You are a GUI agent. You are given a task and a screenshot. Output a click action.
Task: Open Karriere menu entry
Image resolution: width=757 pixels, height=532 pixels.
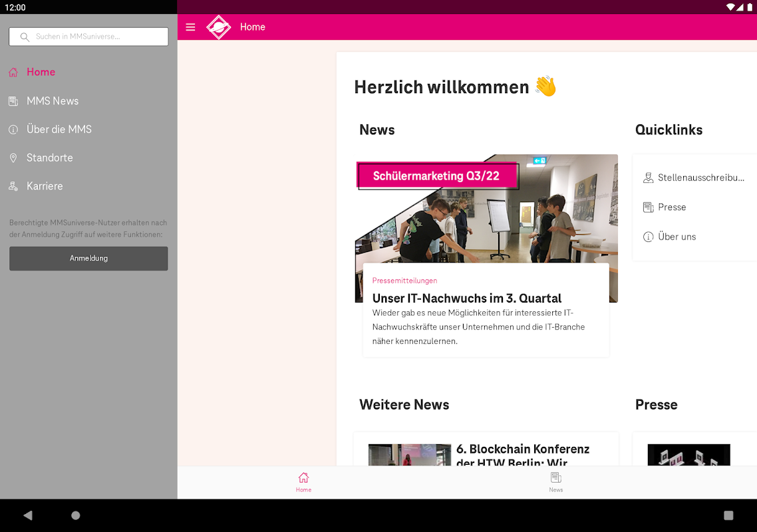tap(45, 186)
